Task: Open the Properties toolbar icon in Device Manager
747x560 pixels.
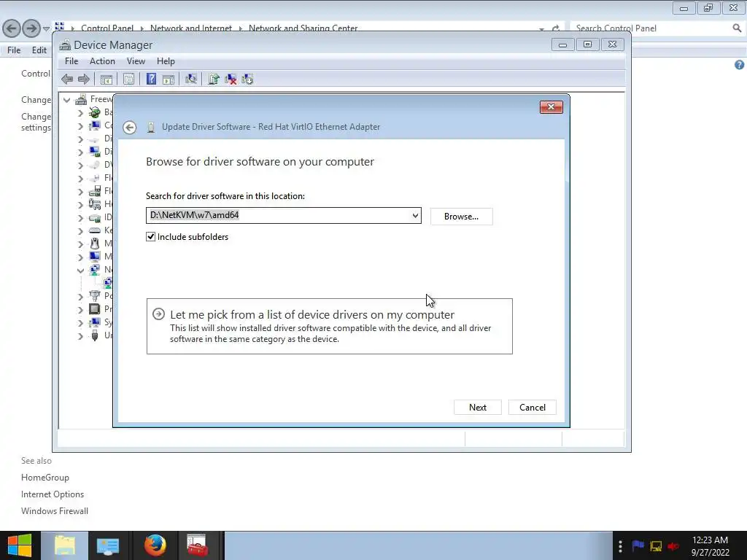Action: (128, 79)
